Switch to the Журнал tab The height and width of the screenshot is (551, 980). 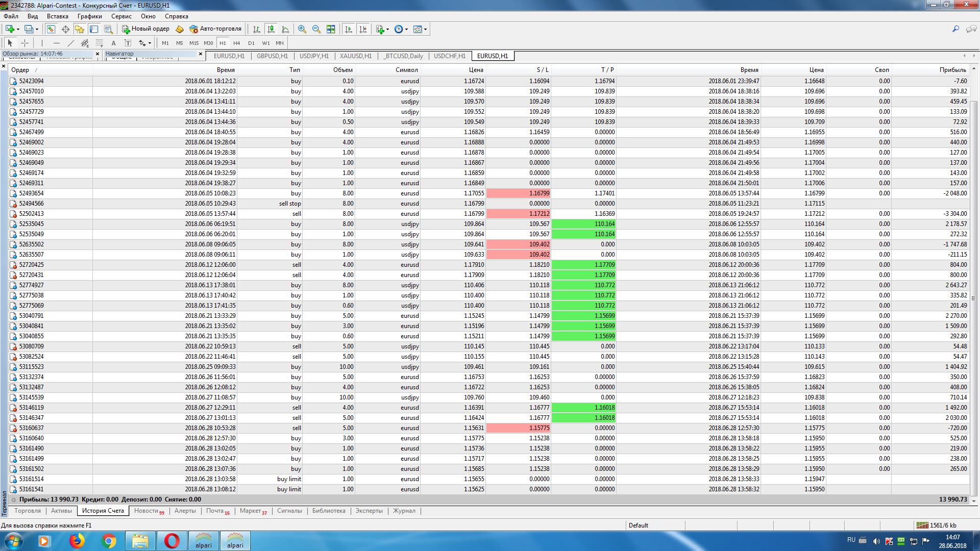404,511
